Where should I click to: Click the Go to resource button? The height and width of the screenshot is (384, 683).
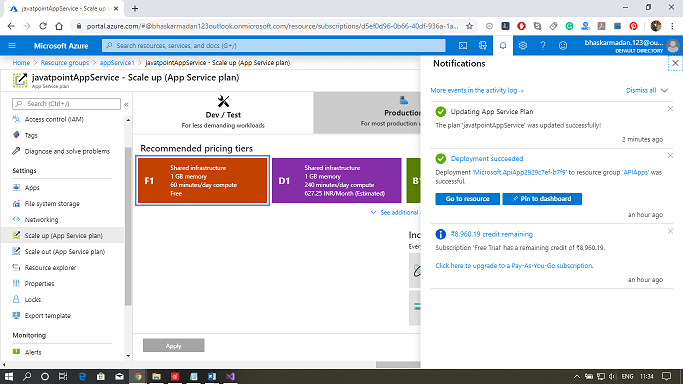pyautogui.click(x=467, y=199)
